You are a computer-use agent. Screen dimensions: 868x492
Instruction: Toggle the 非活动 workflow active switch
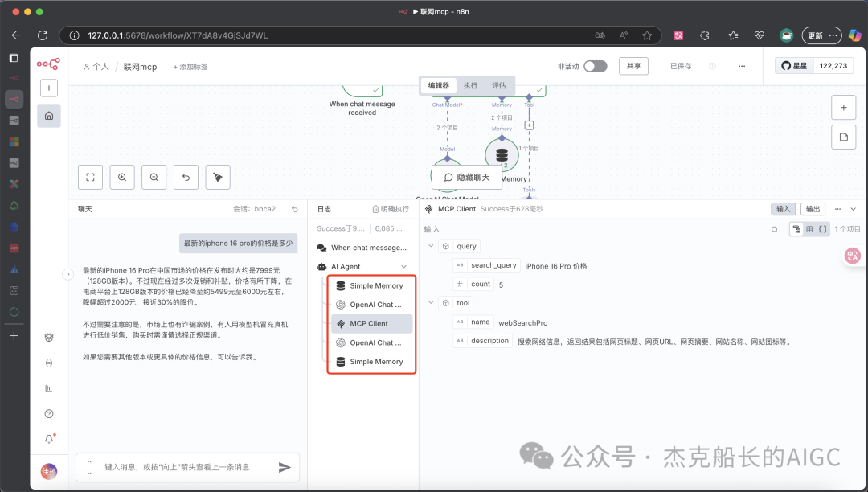[595, 66]
